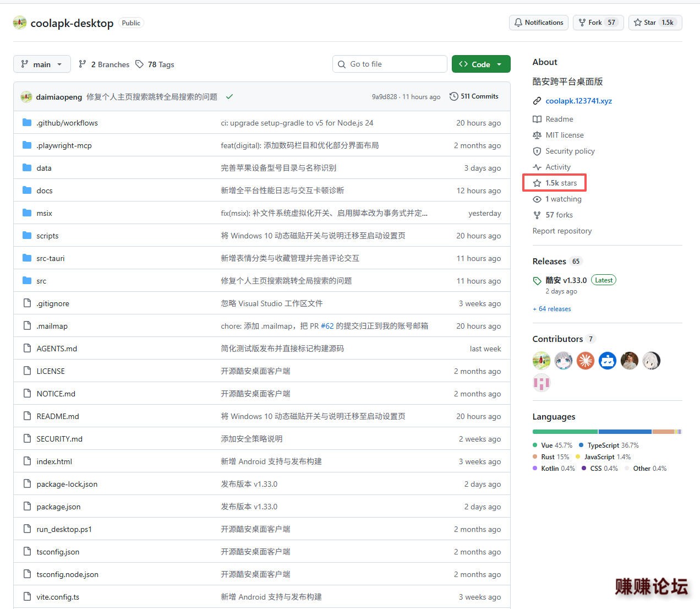Open the #62 pull request link

(x=327, y=326)
